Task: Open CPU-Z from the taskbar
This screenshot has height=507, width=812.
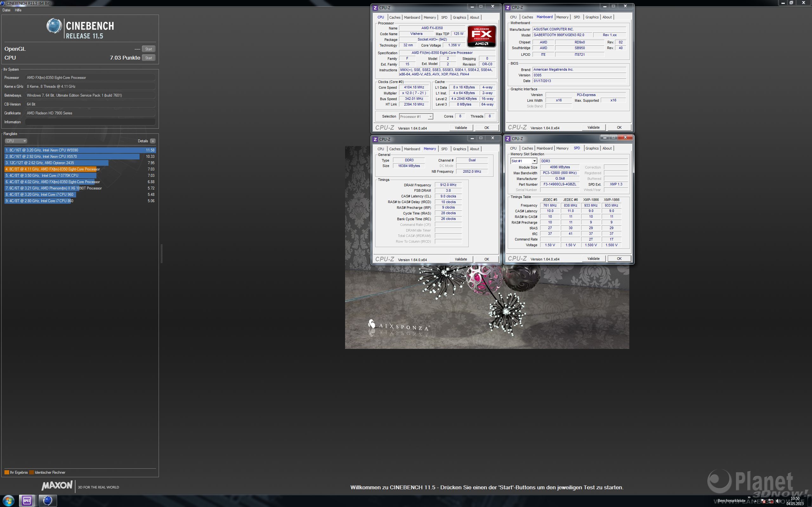Action: pos(27,501)
